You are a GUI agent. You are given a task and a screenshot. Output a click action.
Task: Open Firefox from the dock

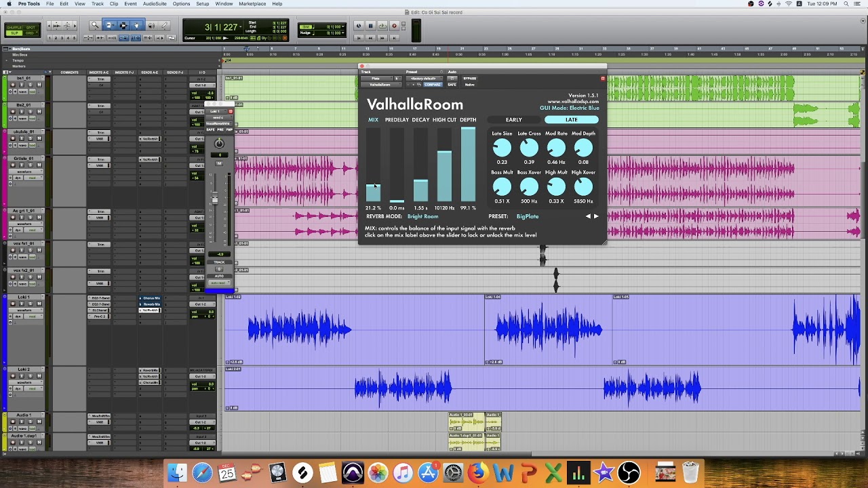click(478, 472)
